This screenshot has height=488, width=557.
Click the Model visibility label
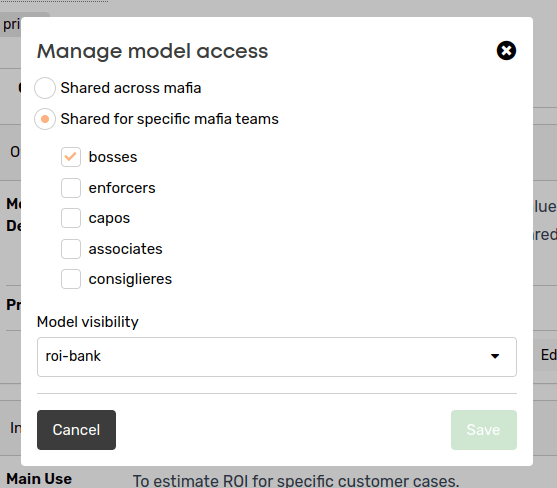coord(88,322)
